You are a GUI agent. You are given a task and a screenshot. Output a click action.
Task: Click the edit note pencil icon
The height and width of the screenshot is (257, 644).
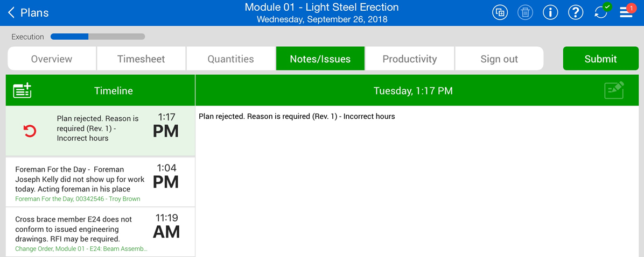pyautogui.click(x=614, y=90)
